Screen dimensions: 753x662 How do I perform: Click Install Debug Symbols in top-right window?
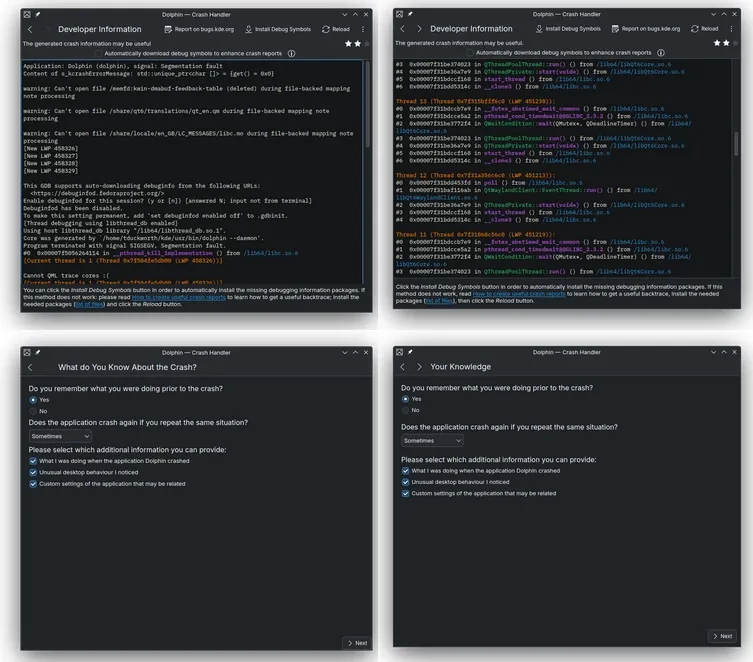pos(567,29)
